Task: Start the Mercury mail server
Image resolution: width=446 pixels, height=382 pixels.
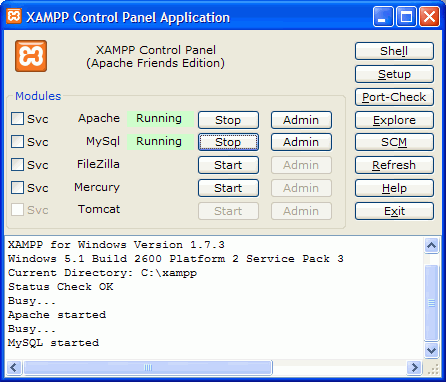Action: [x=228, y=188]
